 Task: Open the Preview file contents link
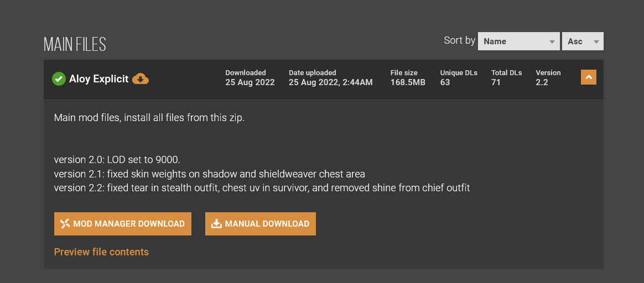pyautogui.click(x=101, y=251)
